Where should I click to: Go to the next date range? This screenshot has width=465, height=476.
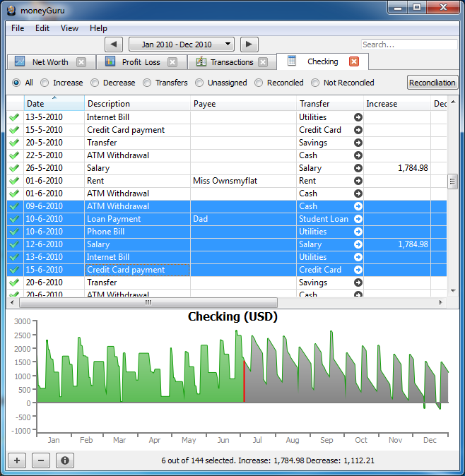click(x=249, y=44)
